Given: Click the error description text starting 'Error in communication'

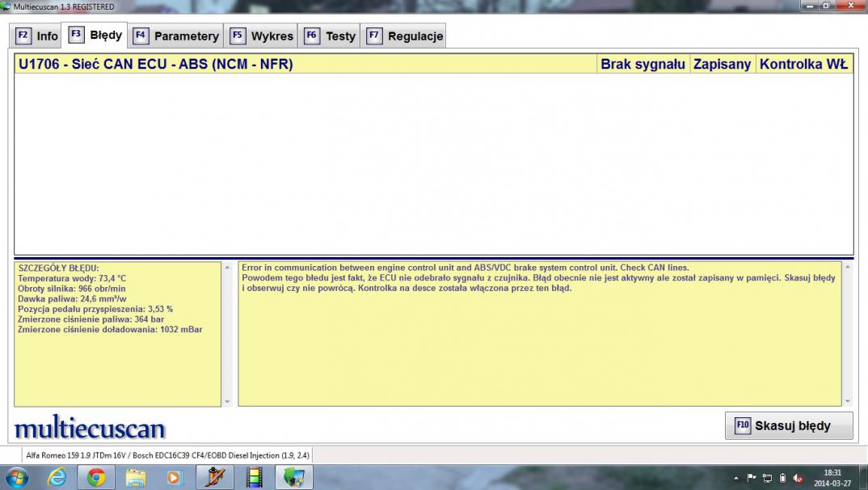Looking at the screenshot, I should 465,268.
